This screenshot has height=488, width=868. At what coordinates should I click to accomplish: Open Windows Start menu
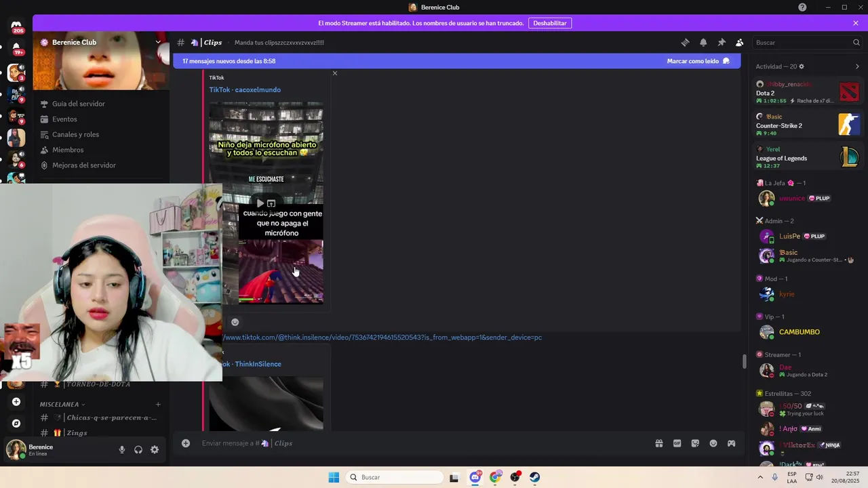pos(334,477)
